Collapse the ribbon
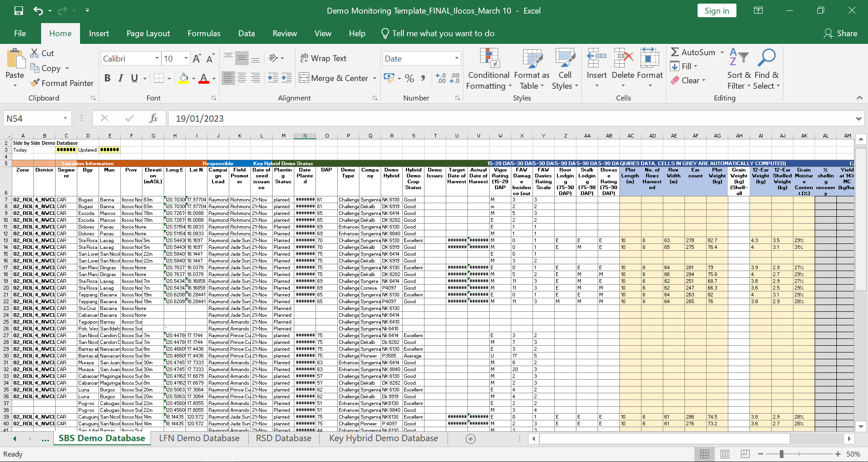Viewport: 868px width, 462px height. 859,98
